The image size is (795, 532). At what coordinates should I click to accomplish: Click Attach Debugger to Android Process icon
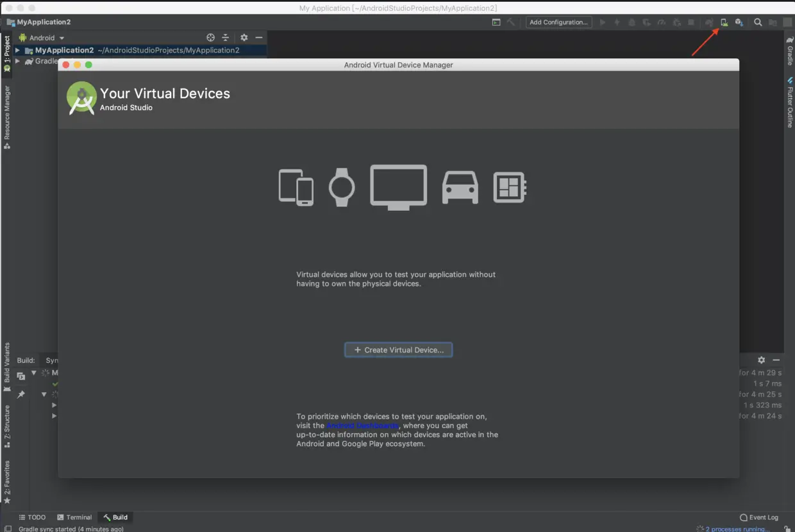click(676, 22)
